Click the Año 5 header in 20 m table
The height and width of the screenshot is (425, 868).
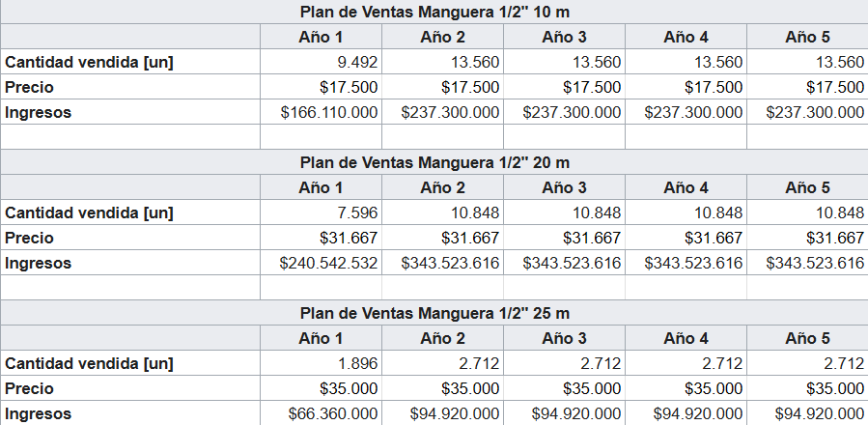[x=808, y=187]
